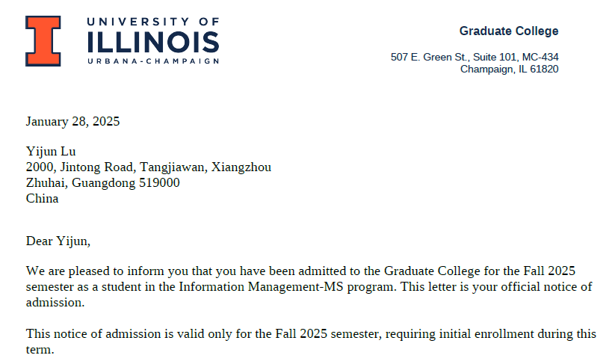Click the recipient name Yijun Lu
This screenshot has width=615, height=364.
51,152
